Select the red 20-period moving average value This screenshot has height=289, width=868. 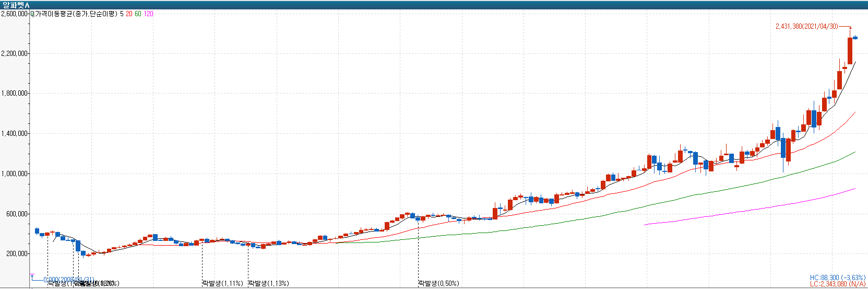pyautogui.click(x=129, y=14)
